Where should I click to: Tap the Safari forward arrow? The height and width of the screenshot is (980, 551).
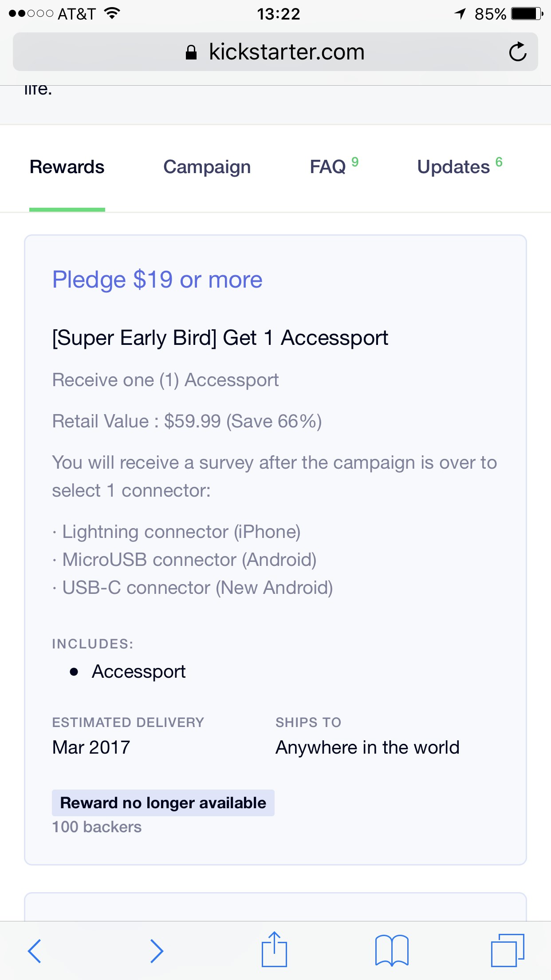tap(156, 951)
